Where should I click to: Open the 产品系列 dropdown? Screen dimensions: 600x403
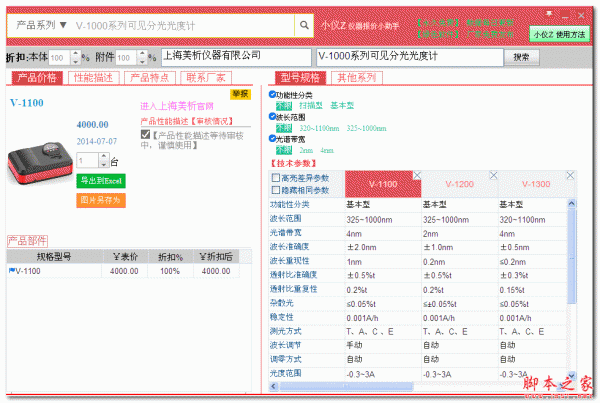tap(41, 25)
